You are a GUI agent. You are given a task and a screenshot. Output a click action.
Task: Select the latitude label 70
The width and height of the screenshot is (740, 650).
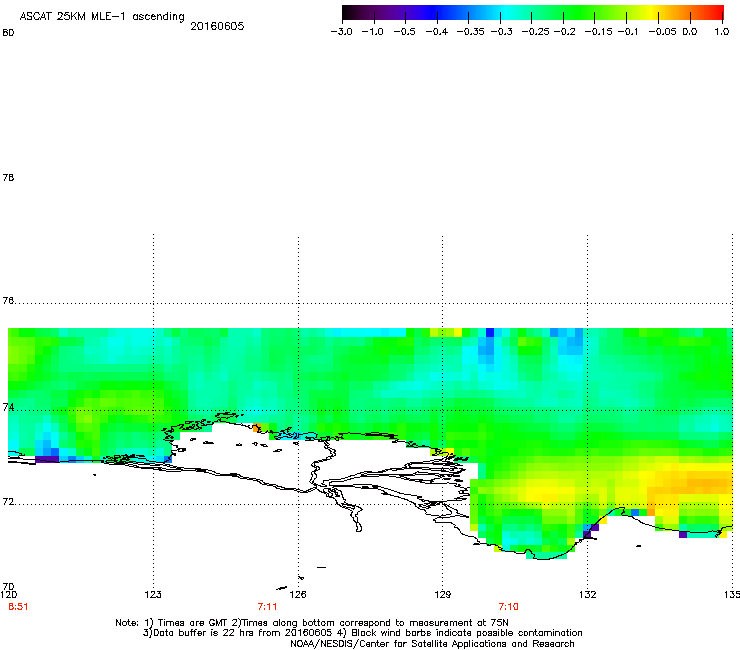coord(8,587)
